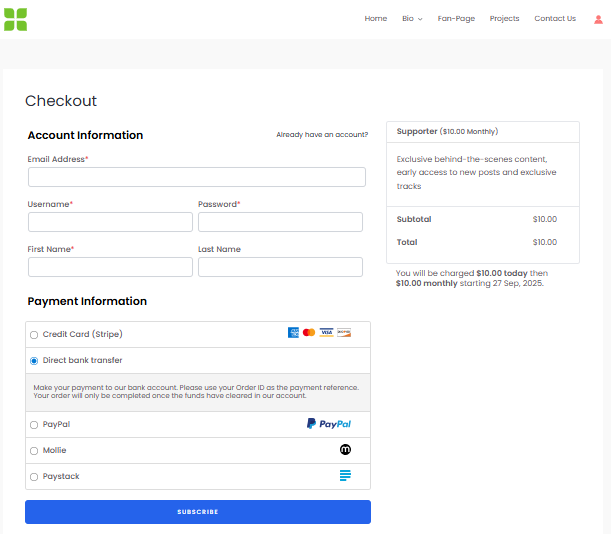Select Credit Card (Stripe) payment option
Screen dimensions: 611x534
click(34, 335)
